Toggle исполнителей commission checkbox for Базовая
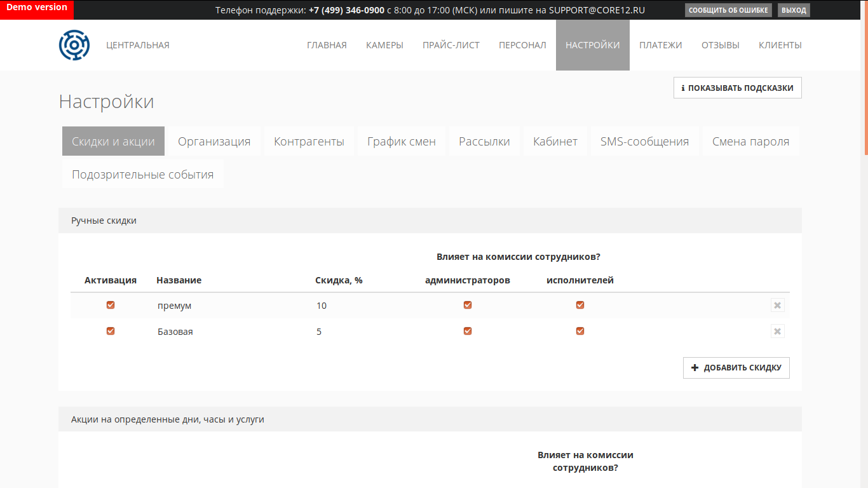This screenshot has width=868, height=488. 580,331
